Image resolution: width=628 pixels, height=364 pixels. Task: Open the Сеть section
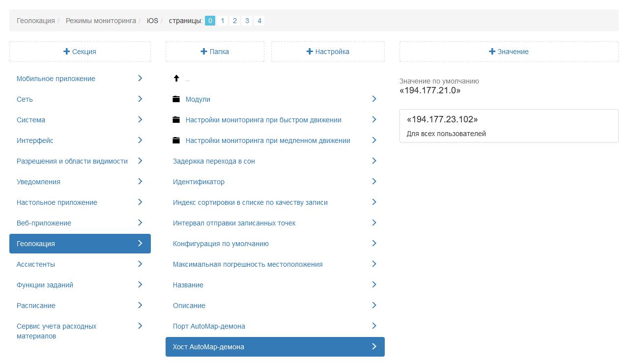(25, 99)
